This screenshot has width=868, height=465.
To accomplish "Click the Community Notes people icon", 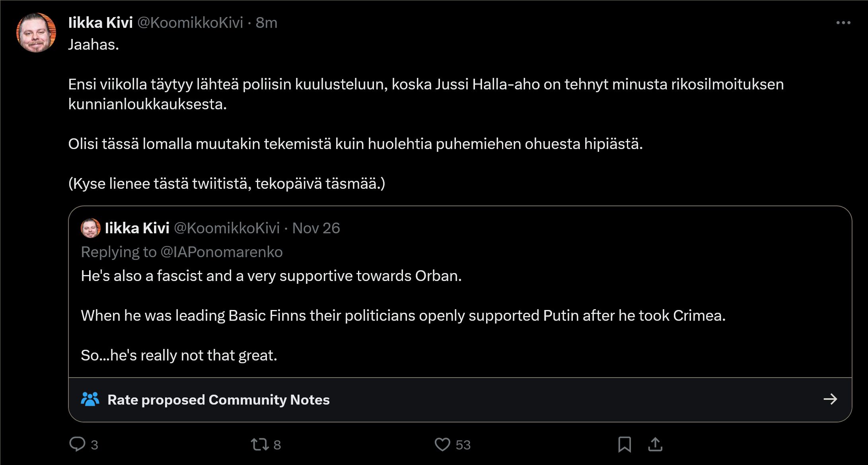I will 90,399.
